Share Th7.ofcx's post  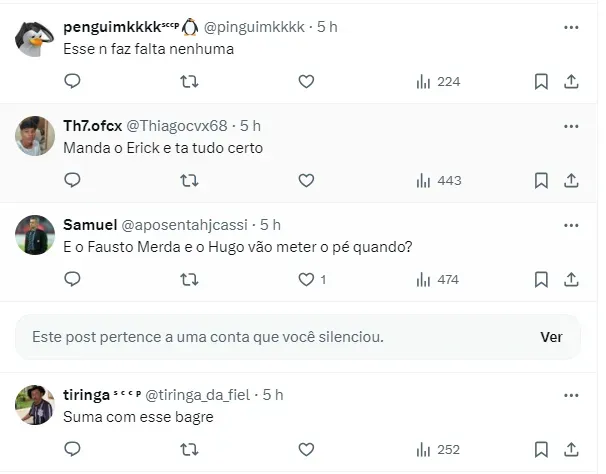coord(571,180)
